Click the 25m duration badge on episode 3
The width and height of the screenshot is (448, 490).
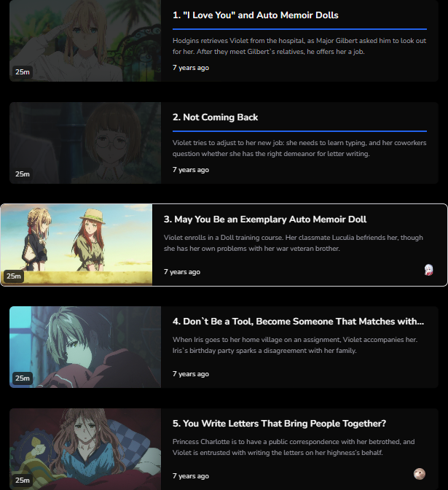coord(14,276)
